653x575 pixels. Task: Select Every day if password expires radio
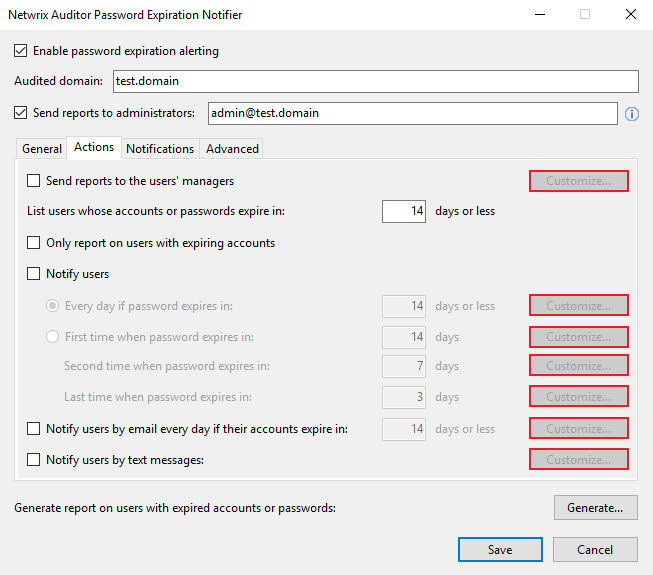[53, 306]
